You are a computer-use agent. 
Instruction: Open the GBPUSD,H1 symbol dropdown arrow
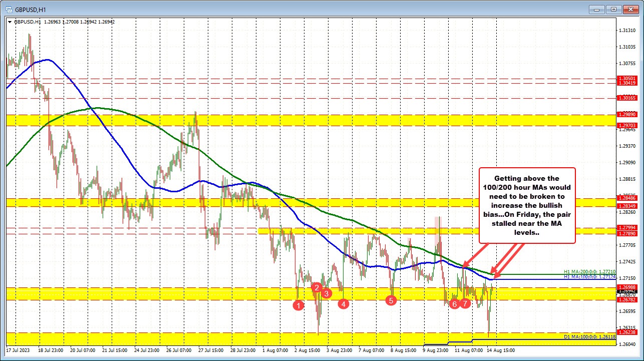click(10, 22)
